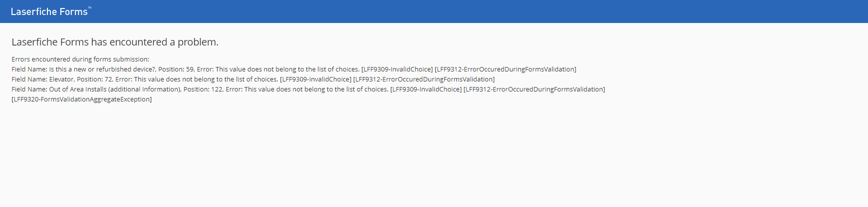Click LFF9309-InvalidChoice code on Elevator line
This screenshot has height=207, width=868.
pos(315,79)
